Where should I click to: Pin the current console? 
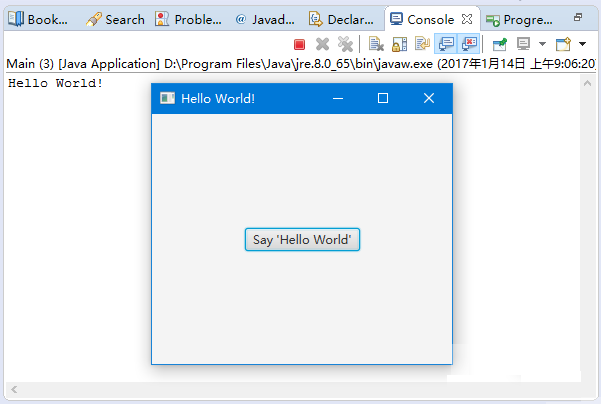pos(500,44)
